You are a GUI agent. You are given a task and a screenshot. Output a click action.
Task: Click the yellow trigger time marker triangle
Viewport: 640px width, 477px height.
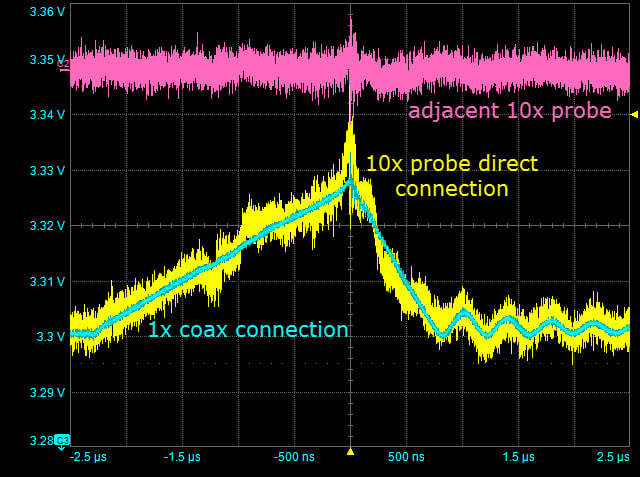tap(350, 452)
